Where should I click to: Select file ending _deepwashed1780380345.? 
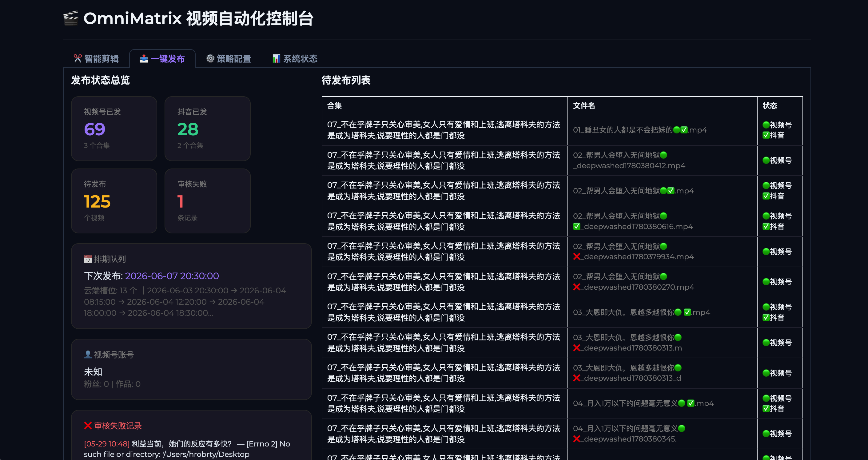point(629,434)
